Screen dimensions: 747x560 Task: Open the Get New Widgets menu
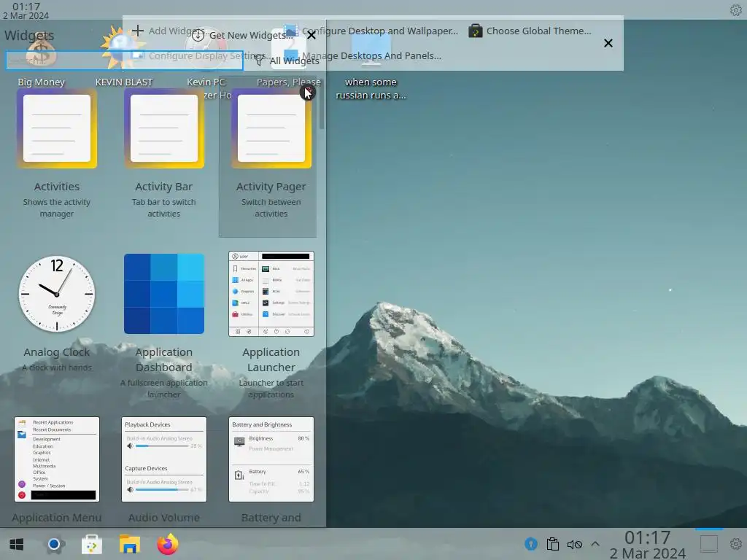coord(243,35)
